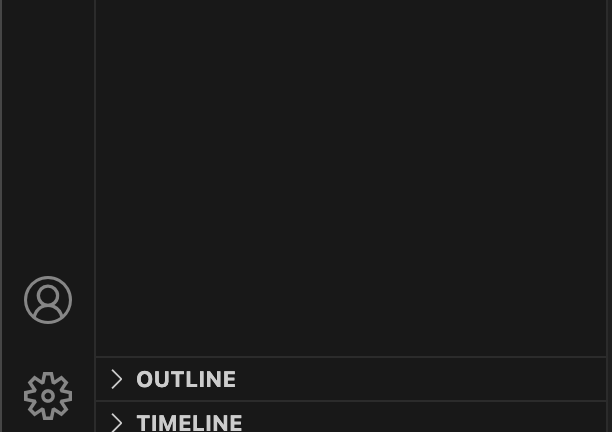This screenshot has height=432, width=612.
Task: Click the arrow beside OUTLINE
Action: coord(117,379)
